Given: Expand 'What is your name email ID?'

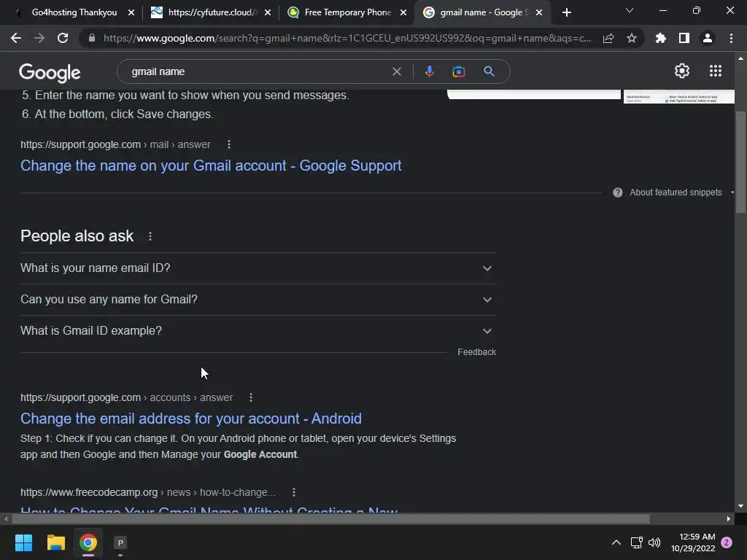Looking at the screenshot, I should click(x=258, y=268).
